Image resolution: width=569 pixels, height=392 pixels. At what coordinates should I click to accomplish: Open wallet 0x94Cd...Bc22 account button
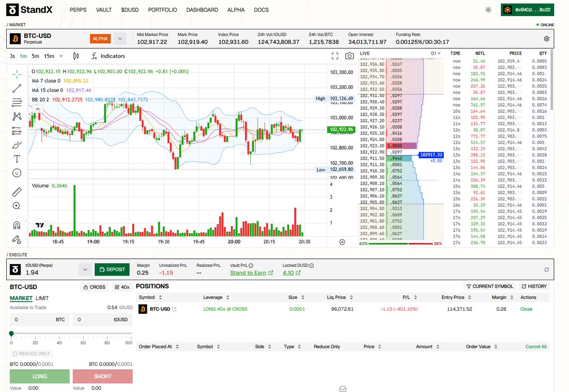pos(527,10)
